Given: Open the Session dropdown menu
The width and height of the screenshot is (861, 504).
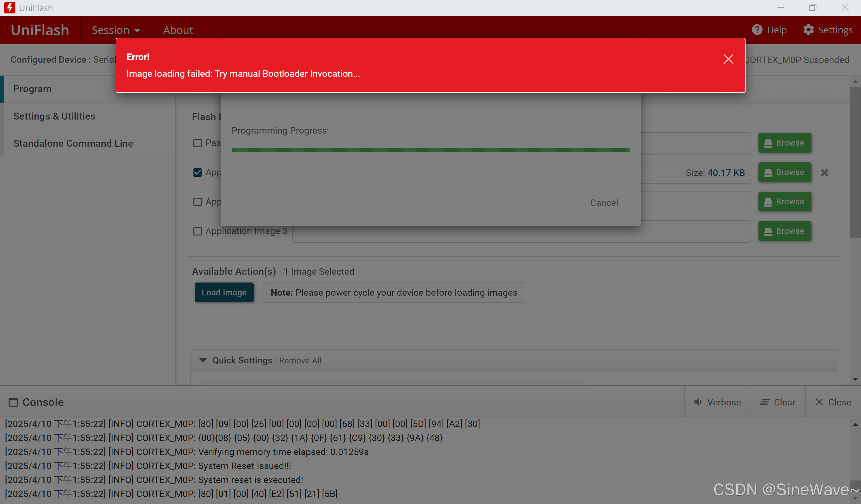Looking at the screenshot, I should (116, 30).
